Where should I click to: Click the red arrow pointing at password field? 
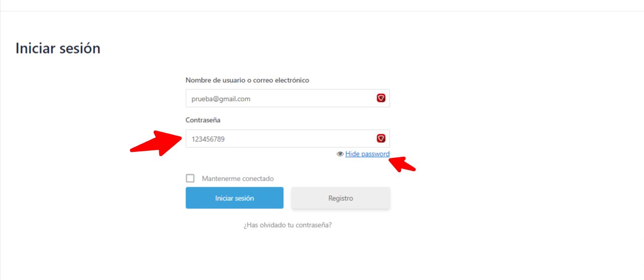click(x=156, y=142)
